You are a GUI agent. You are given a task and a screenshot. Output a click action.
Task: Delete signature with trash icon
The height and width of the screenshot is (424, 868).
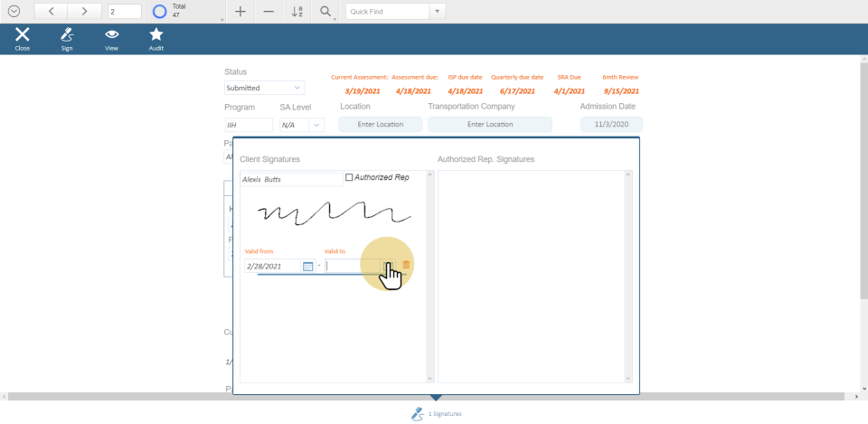click(406, 265)
